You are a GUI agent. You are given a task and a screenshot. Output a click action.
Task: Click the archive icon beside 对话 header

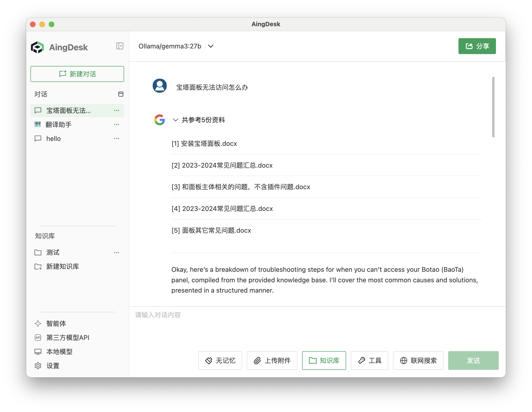pos(121,94)
